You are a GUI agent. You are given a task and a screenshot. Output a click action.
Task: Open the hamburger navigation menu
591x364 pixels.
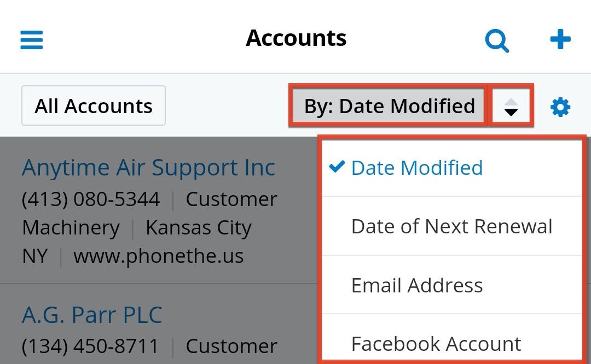[x=32, y=40]
